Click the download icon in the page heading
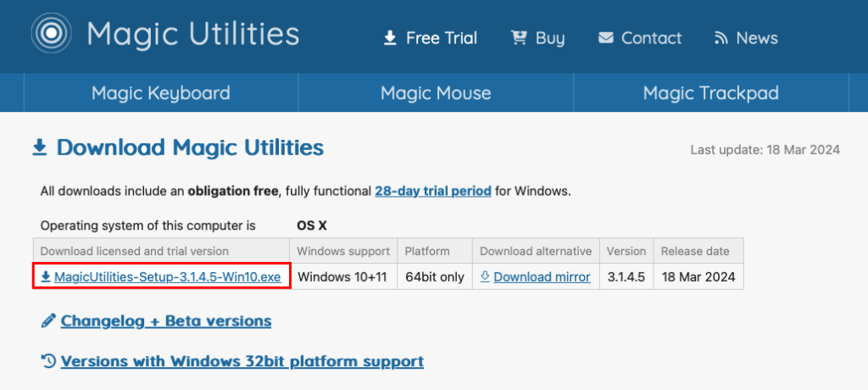Screen dimensions: 868x390 pyautogui.click(x=39, y=148)
